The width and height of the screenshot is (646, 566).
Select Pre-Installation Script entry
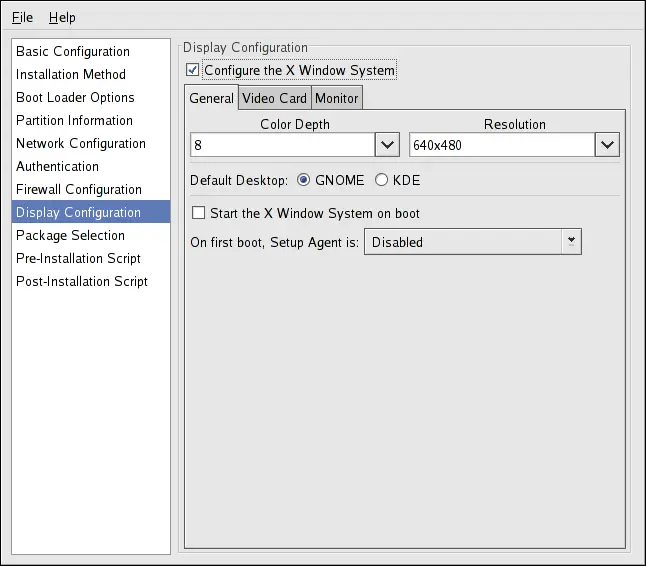coord(78,258)
